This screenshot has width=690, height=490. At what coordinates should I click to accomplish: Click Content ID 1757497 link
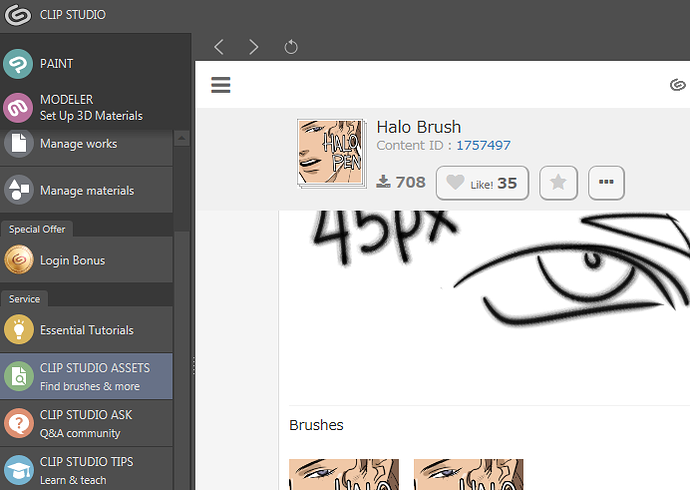[483, 146]
